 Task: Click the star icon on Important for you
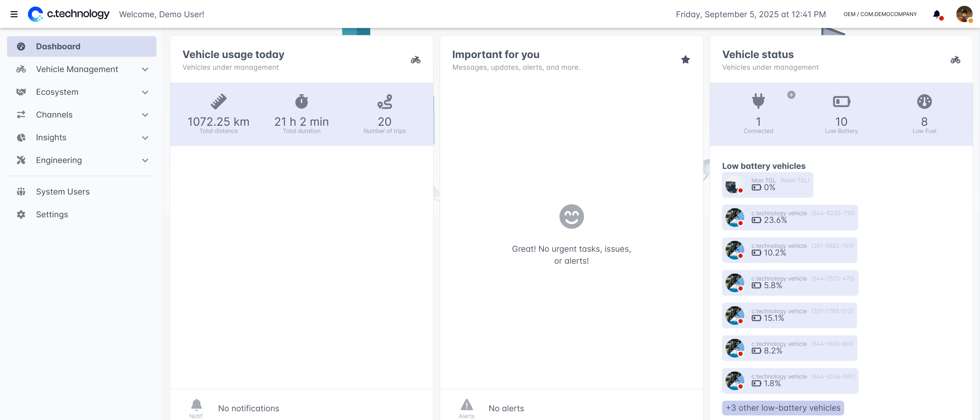[x=685, y=60]
